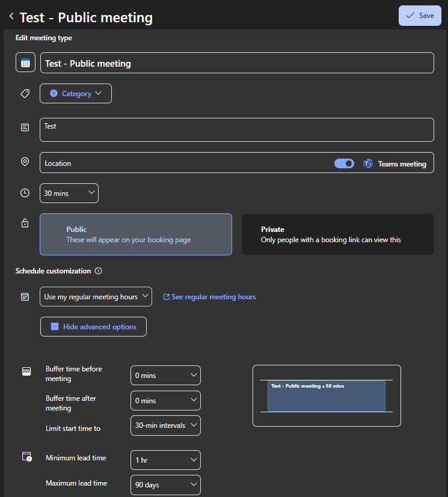Click the Buffer time before meeting label

click(74, 374)
